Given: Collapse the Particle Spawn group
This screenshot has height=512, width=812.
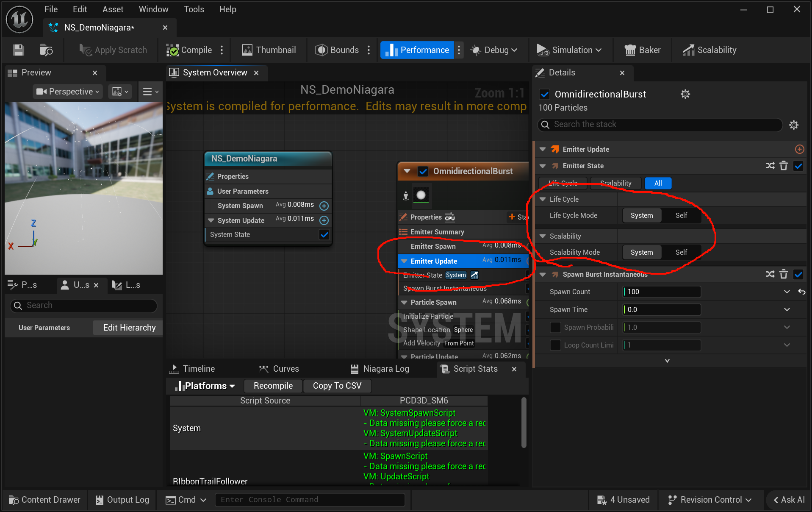Looking at the screenshot, I should (x=404, y=303).
